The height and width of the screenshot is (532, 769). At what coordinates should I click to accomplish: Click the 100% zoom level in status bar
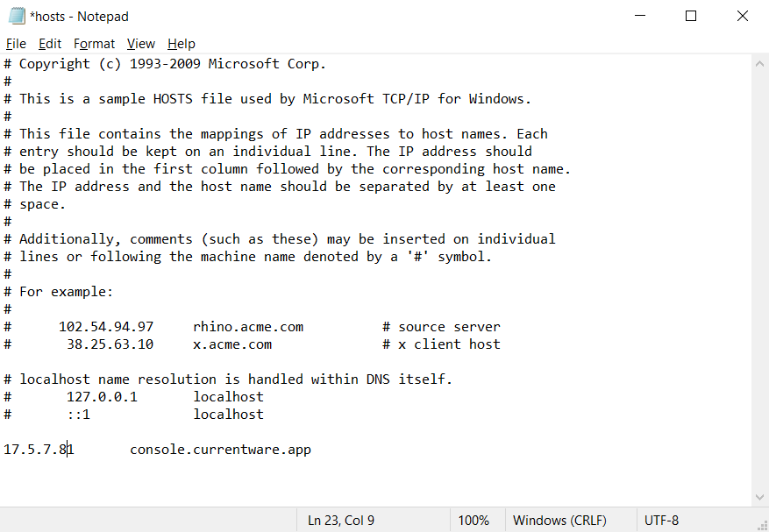(474, 521)
